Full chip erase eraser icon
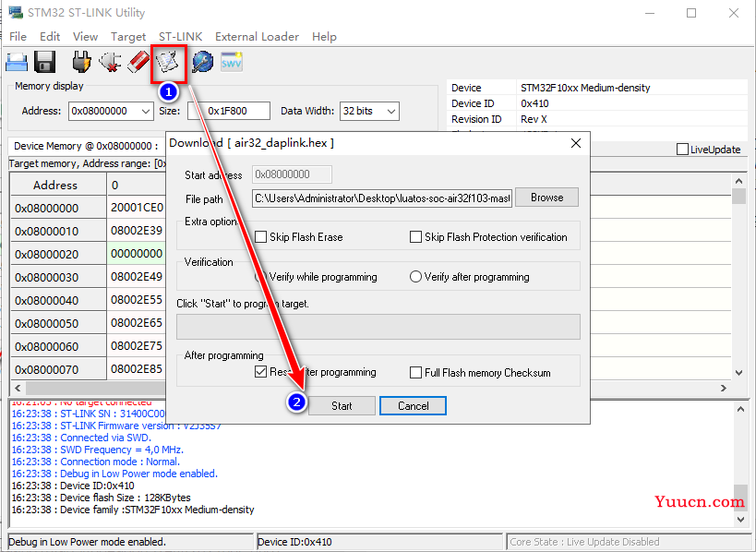 (x=138, y=63)
